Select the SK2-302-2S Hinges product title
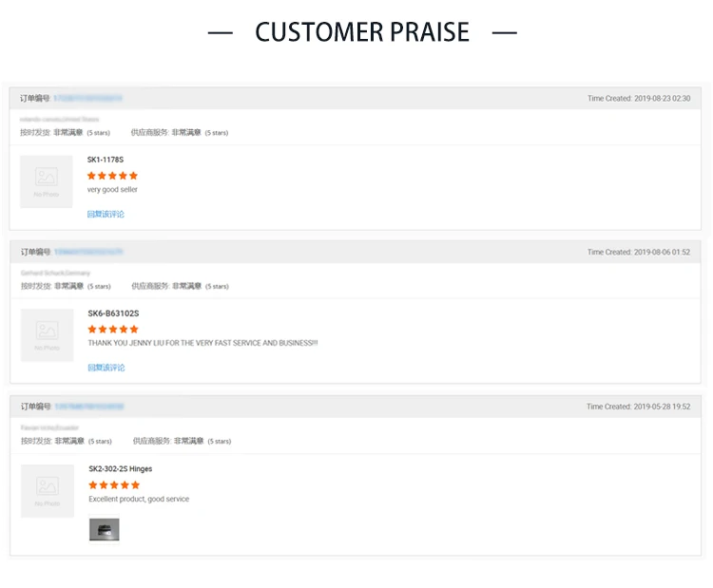Viewport: 713px width, 588px height. [120, 469]
